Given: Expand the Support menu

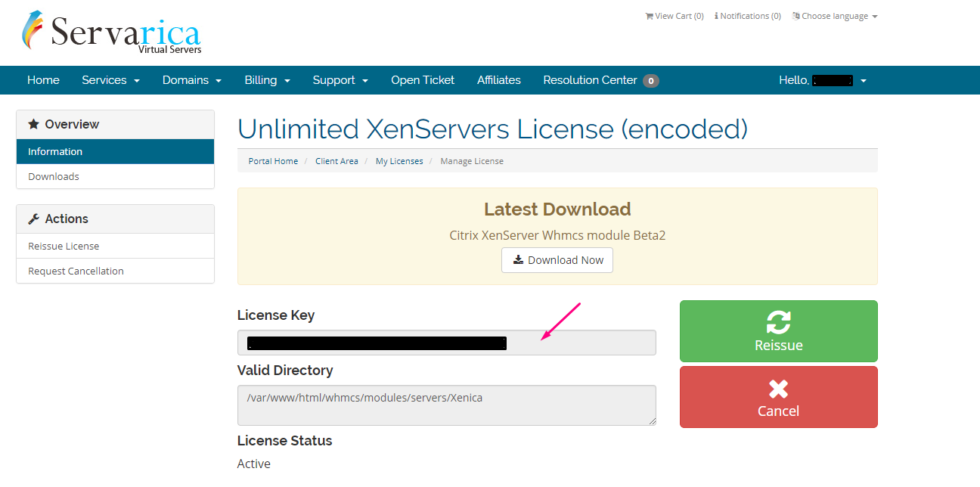Looking at the screenshot, I should point(340,80).
